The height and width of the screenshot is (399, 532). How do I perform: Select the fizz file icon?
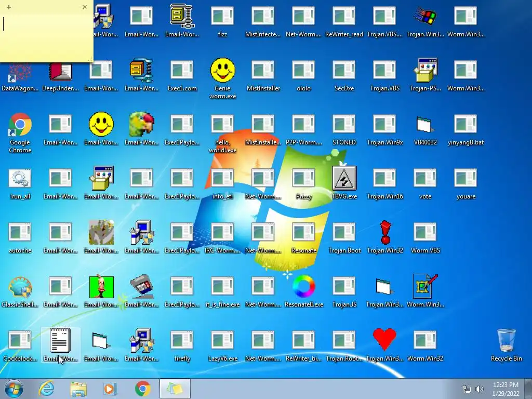pyautogui.click(x=222, y=16)
